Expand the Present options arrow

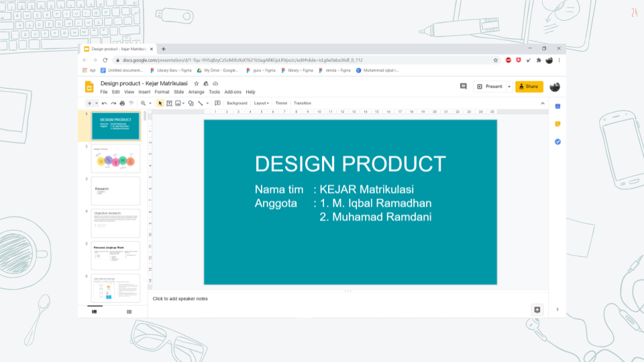(x=509, y=86)
